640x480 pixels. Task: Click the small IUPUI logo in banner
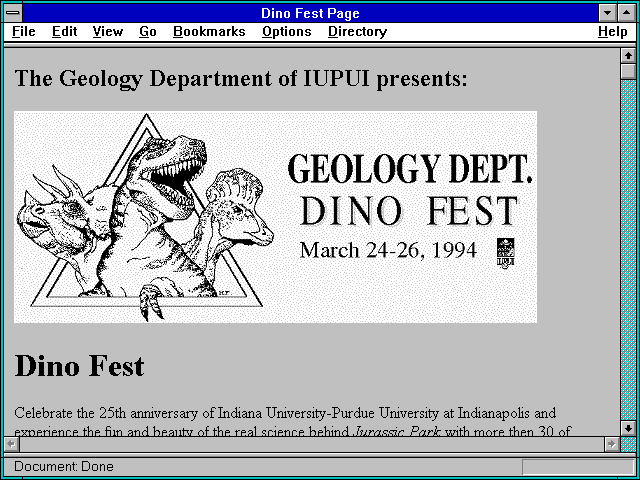click(505, 253)
